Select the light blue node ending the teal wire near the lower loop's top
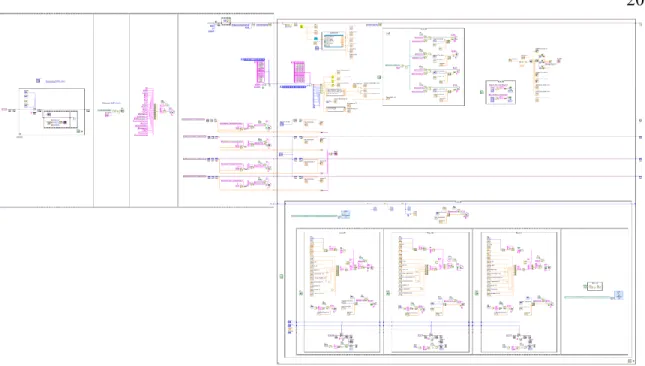The height and width of the screenshot is (366, 645). 345,214
